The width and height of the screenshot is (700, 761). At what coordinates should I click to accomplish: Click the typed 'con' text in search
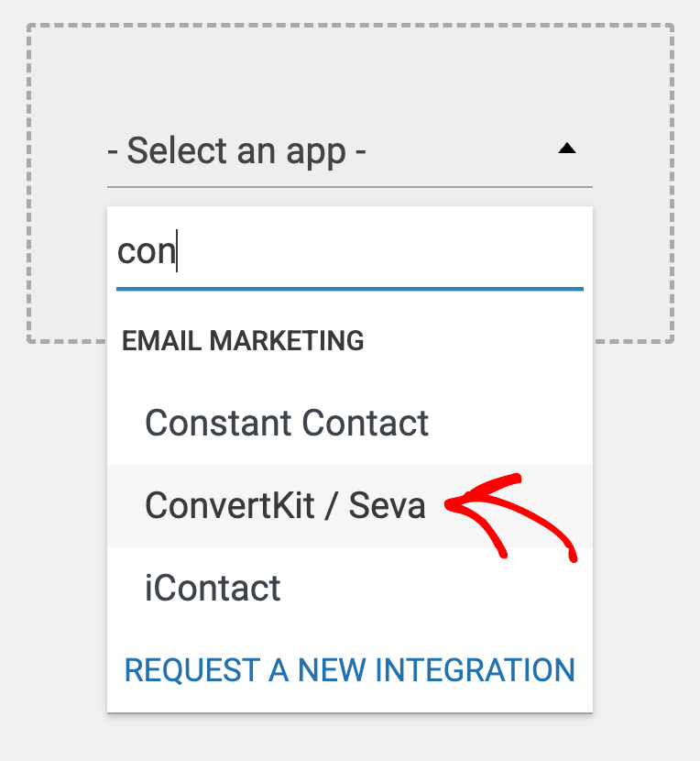coord(146,251)
